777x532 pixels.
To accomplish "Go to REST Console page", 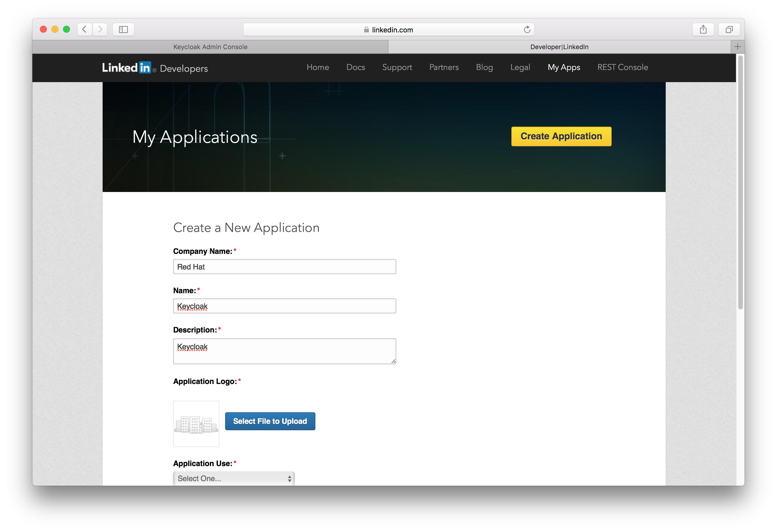I will point(622,67).
